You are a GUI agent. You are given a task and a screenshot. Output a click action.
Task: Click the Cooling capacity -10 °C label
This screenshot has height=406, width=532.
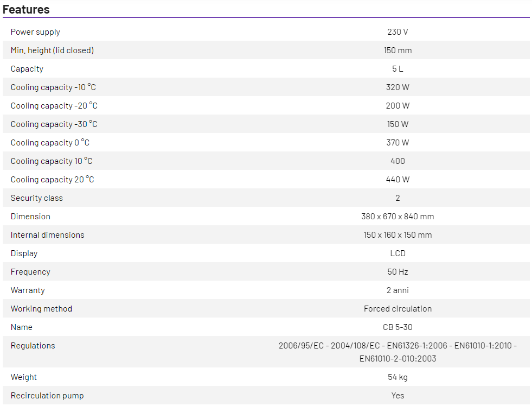(x=53, y=87)
